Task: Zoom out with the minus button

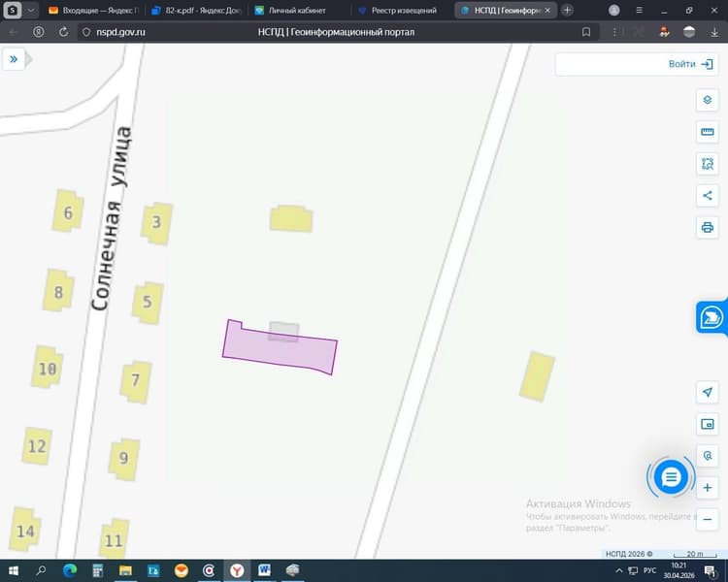Action: (707, 519)
